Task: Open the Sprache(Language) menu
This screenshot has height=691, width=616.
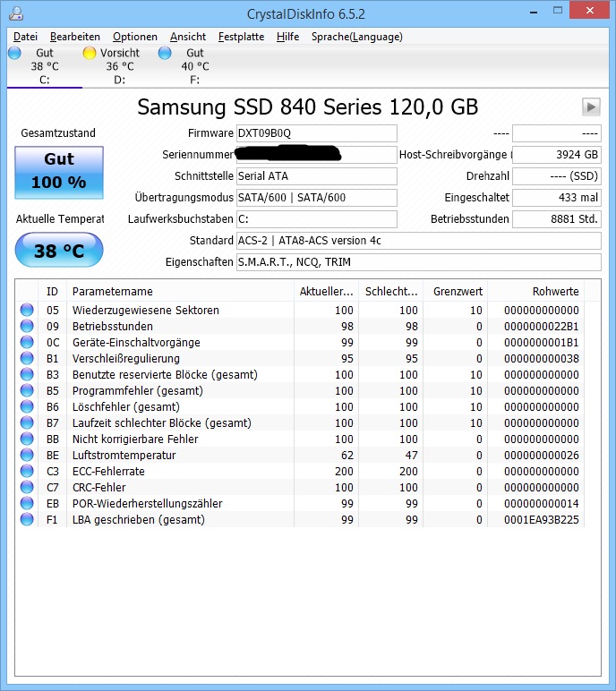Action: [356, 37]
